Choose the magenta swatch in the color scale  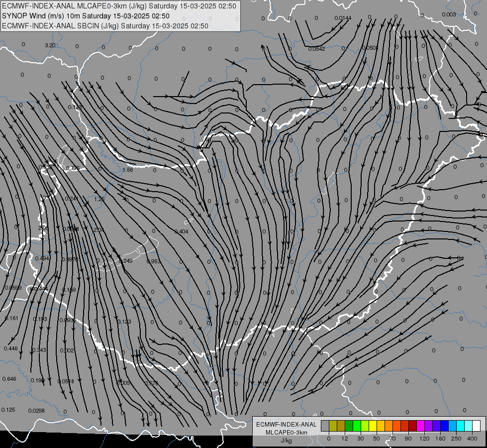420,426
